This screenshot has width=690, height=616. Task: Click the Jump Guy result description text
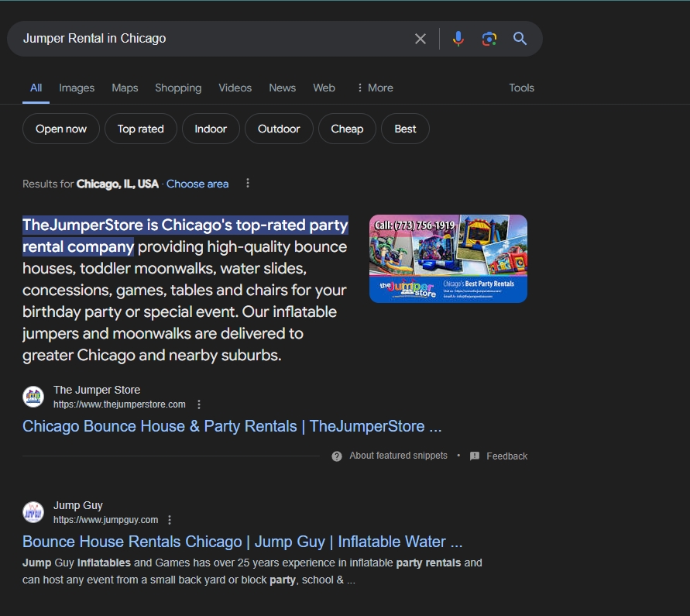click(252, 571)
